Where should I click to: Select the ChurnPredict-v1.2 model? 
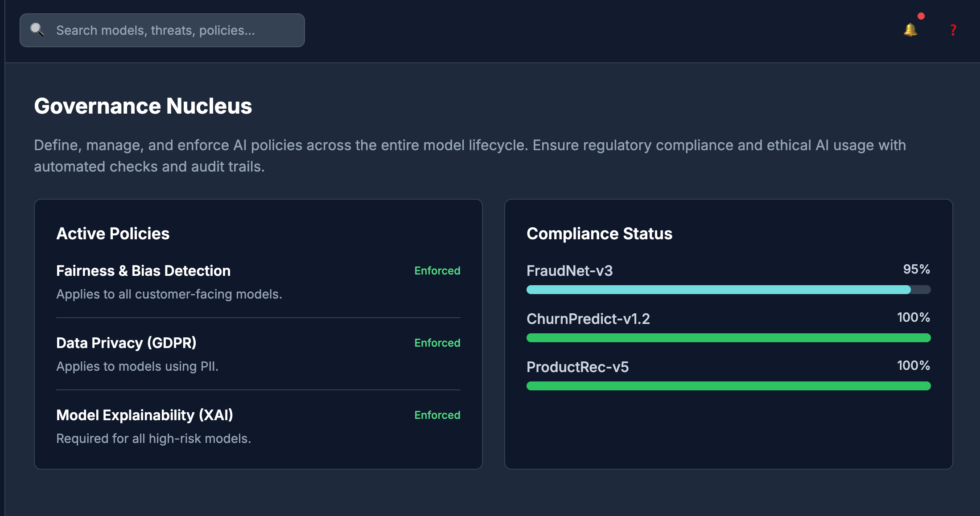pyautogui.click(x=589, y=319)
